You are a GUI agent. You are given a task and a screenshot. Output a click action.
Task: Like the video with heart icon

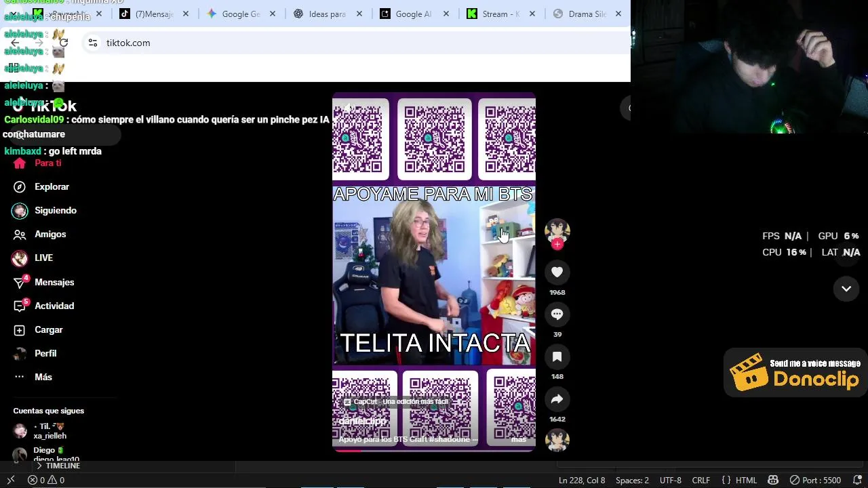coord(557,272)
